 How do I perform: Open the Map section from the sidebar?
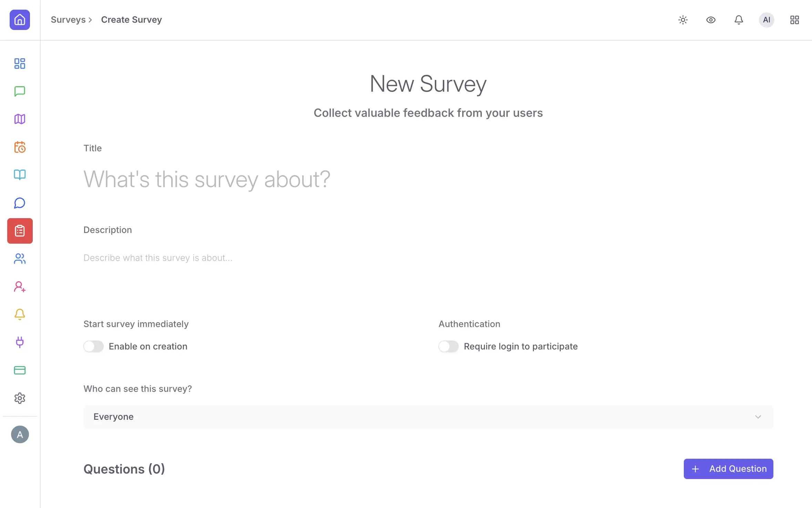pyautogui.click(x=20, y=119)
